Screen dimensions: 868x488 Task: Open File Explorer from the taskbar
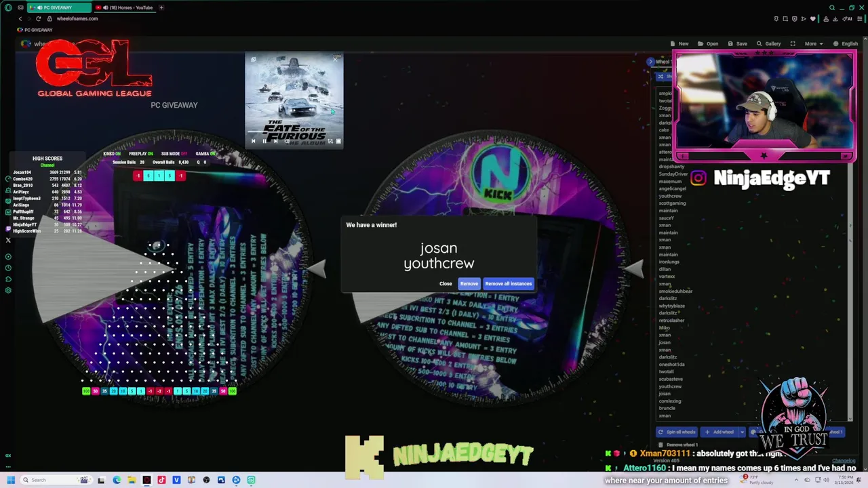pos(132,480)
